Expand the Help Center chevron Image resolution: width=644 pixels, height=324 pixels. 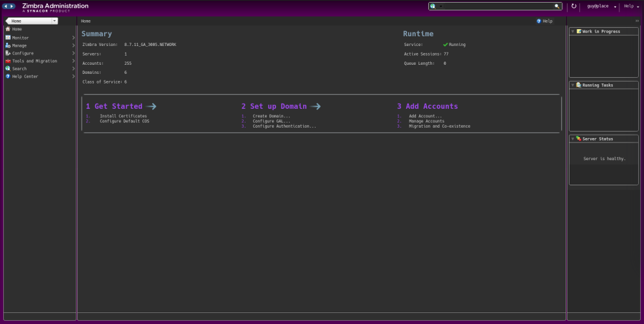click(x=73, y=76)
